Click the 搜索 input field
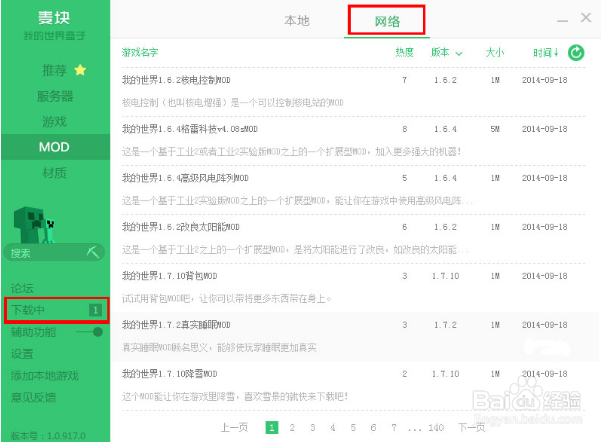The image size is (616, 442). point(54,252)
